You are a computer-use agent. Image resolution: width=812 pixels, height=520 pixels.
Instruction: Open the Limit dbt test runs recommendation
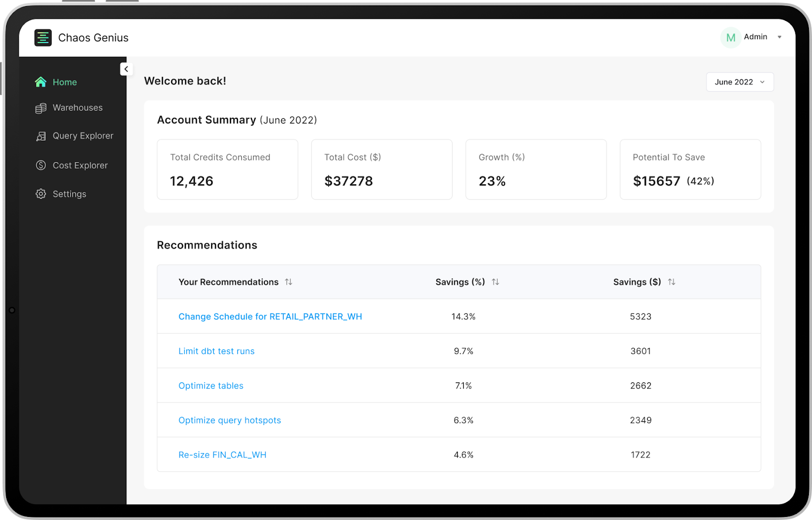click(216, 351)
